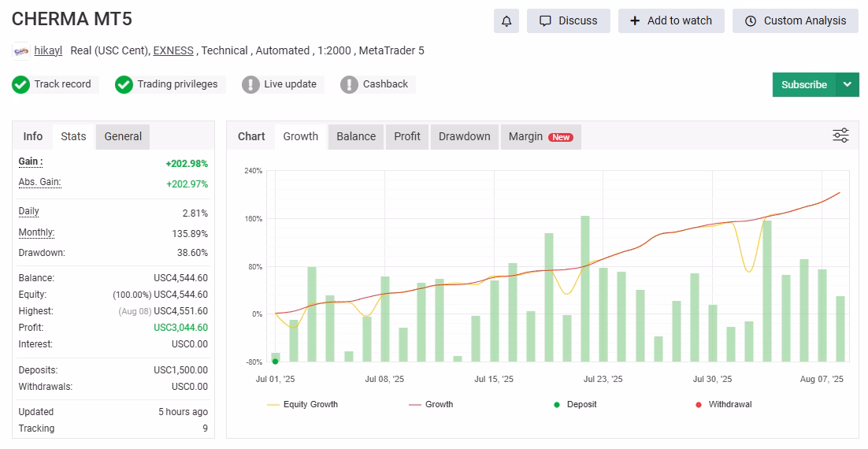This screenshot has height=449, width=868.
Task: Click the green deposit marker on chart
Action: tap(275, 362)
